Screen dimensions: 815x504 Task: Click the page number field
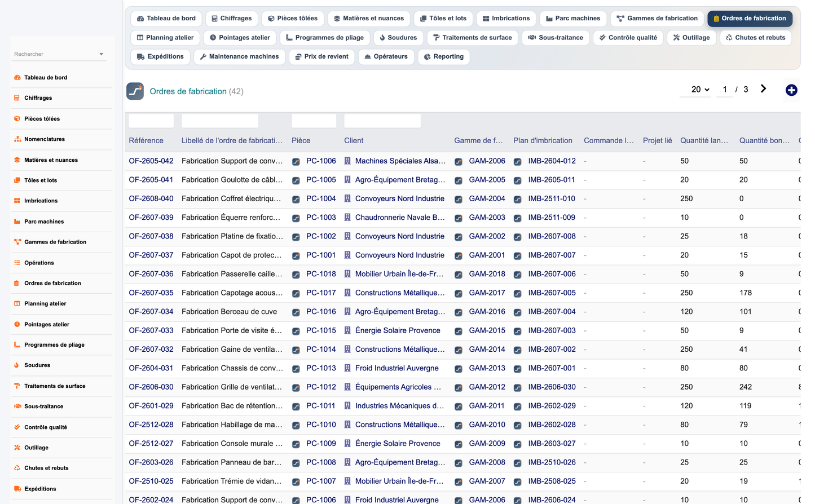coord(725,89)
